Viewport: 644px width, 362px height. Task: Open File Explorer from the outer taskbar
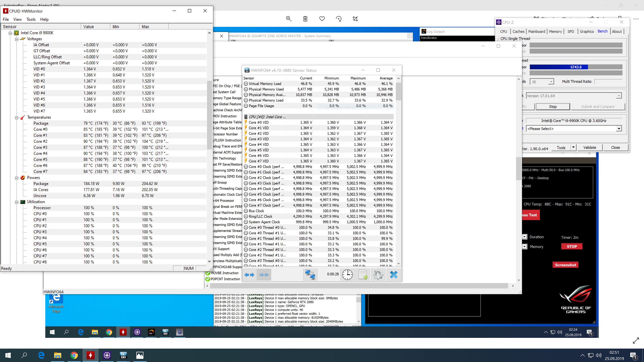point(58,355)
